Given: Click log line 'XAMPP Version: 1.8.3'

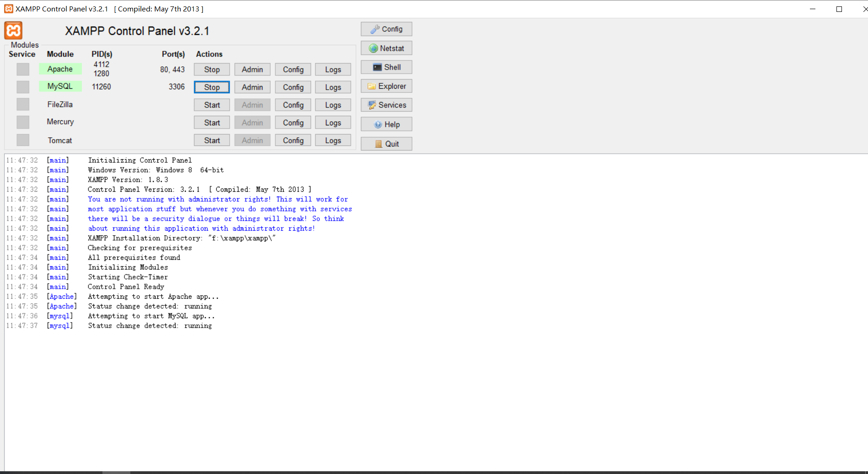Looking at the screenshot, I should 128,180.
